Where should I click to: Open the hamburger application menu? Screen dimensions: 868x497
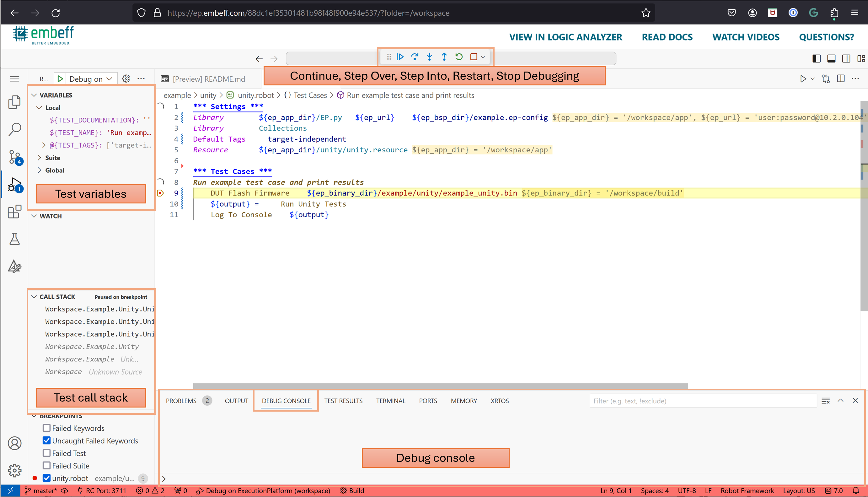pyautogui.click(x=14, y=79)
